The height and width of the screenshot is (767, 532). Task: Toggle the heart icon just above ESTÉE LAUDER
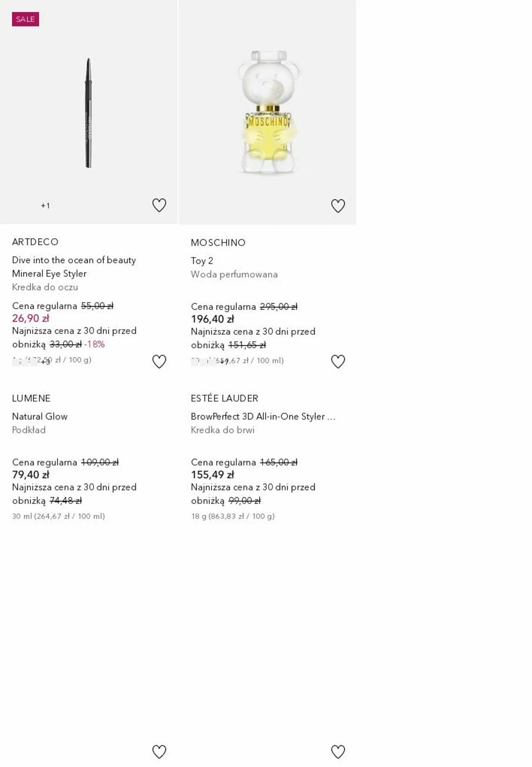(338, 362)
